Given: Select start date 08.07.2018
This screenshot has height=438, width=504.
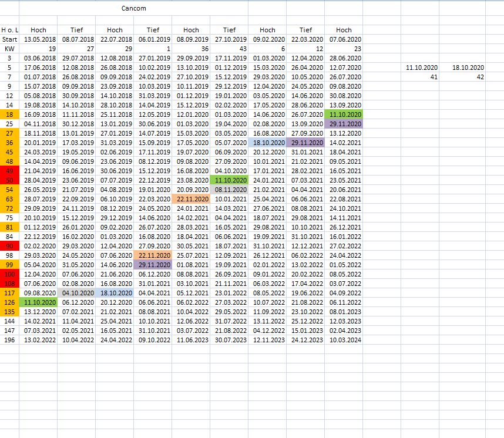Looking at the screenshot, I should coord(76,39).
